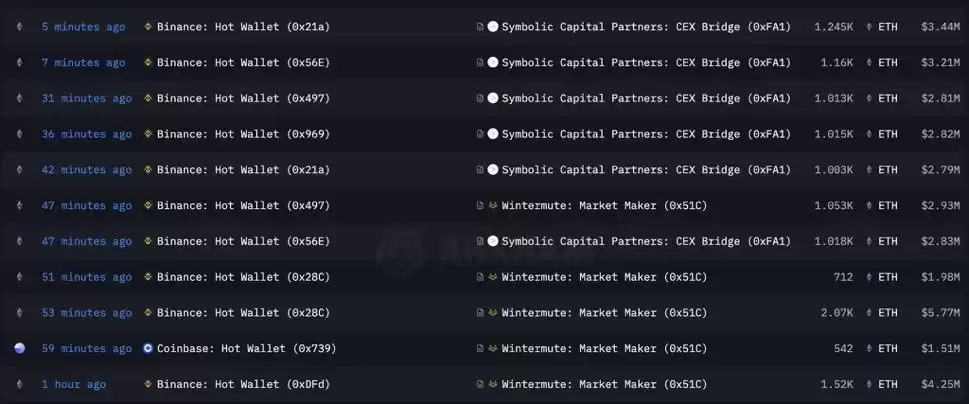The image size is (969, 404).
Task: Open the '1 hour ago' transaction timestamp
Action: (x=74, y=384)
